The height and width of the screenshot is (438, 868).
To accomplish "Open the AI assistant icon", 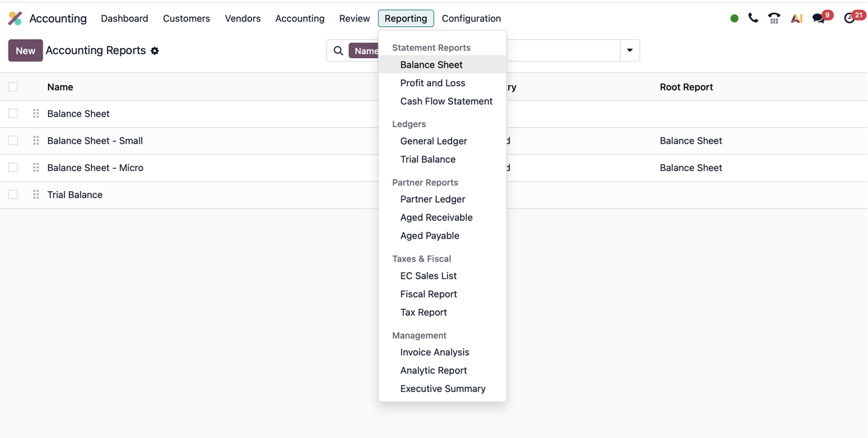I will (796, 18).
